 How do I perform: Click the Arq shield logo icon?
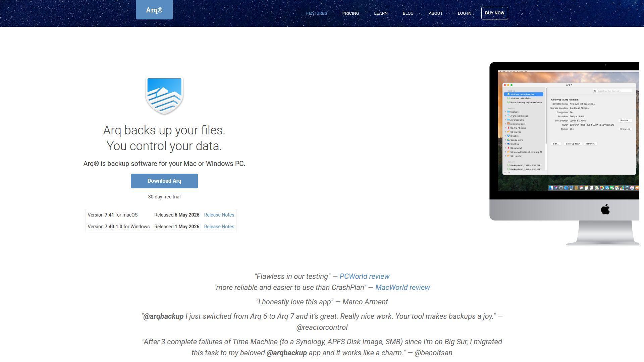[x=164, y=96]
